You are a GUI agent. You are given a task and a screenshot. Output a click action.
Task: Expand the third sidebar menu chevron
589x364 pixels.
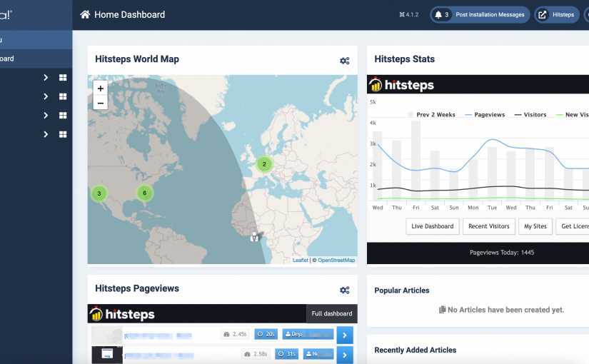pos(46,116)
